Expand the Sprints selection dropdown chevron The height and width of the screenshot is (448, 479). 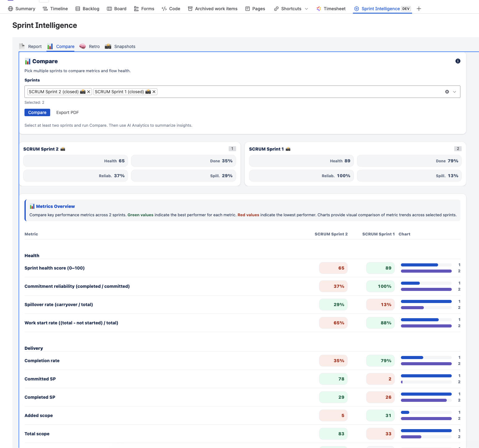pyautogui.click(x=455, y=92)
